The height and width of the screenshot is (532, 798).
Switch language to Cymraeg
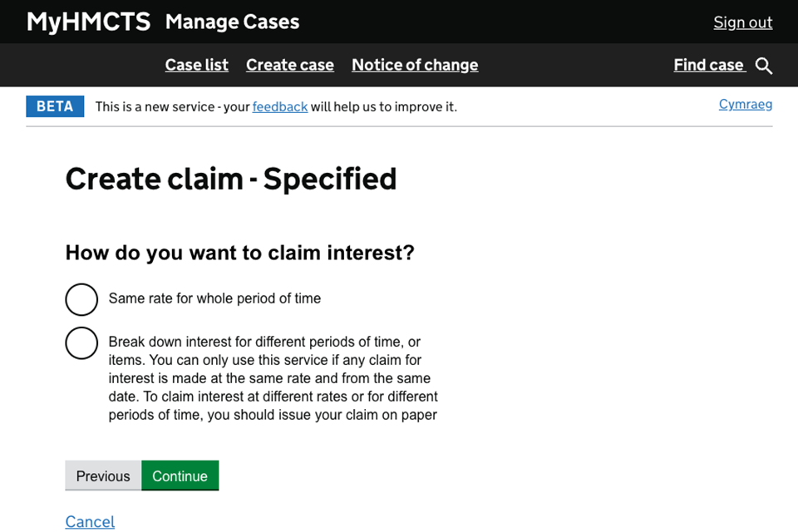coord(745,104)
